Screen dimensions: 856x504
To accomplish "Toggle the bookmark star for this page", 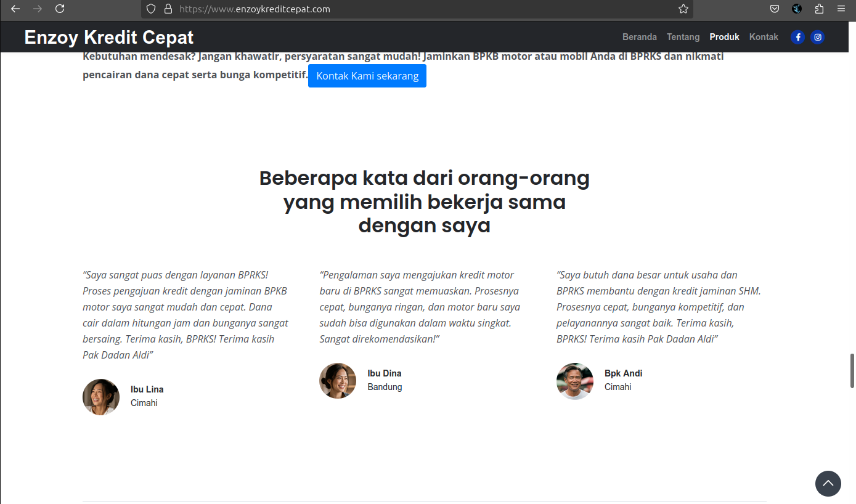I will (683, 9).
